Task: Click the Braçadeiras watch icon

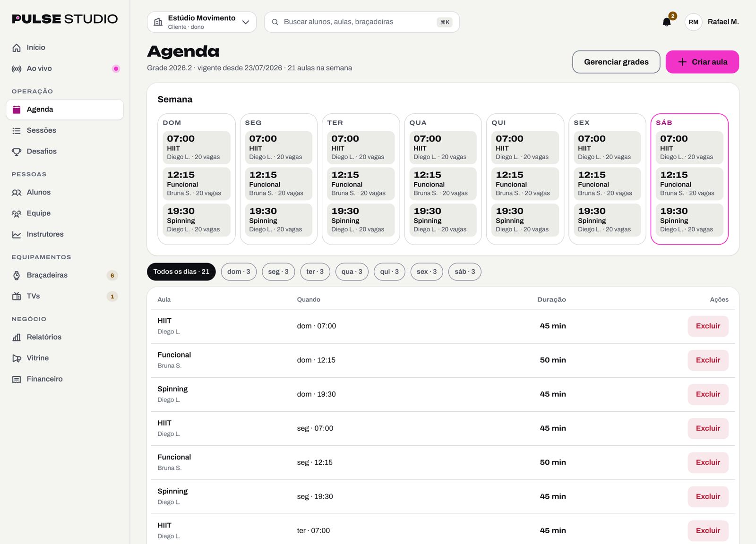Action: 17,275
